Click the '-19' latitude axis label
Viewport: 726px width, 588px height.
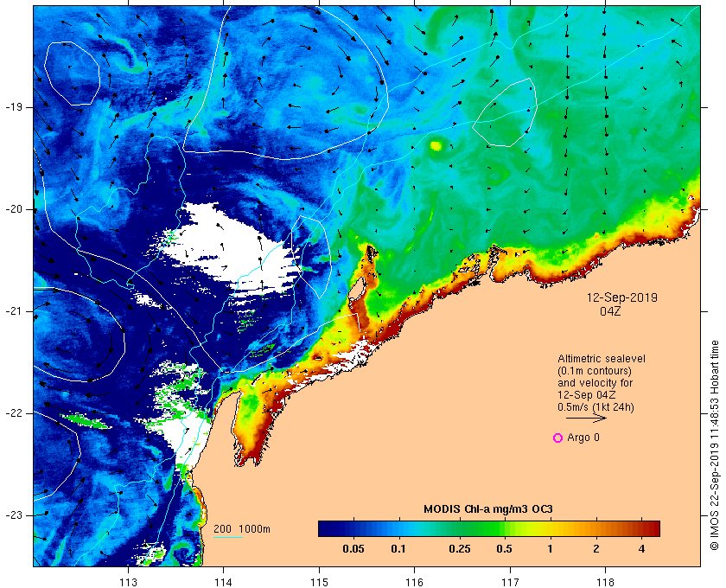tap(14, 107)
